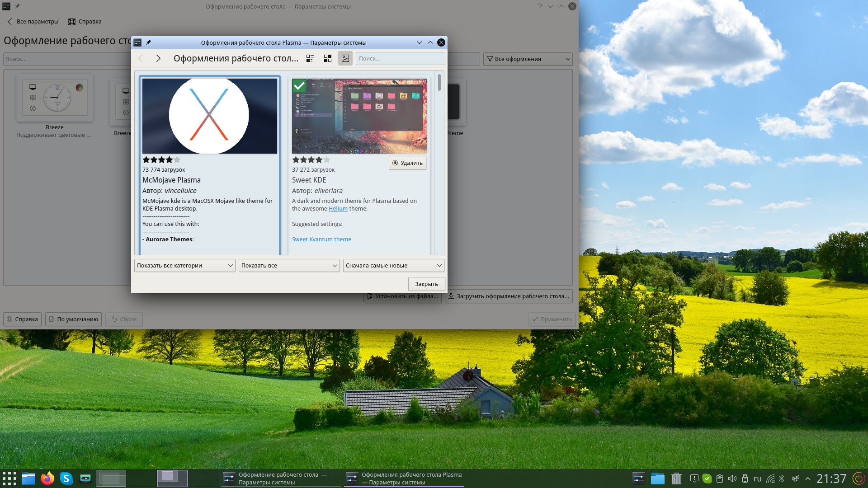
Task: Switch to 'Оформление рабочего стола' taskbar window
Action: [280, 479]
